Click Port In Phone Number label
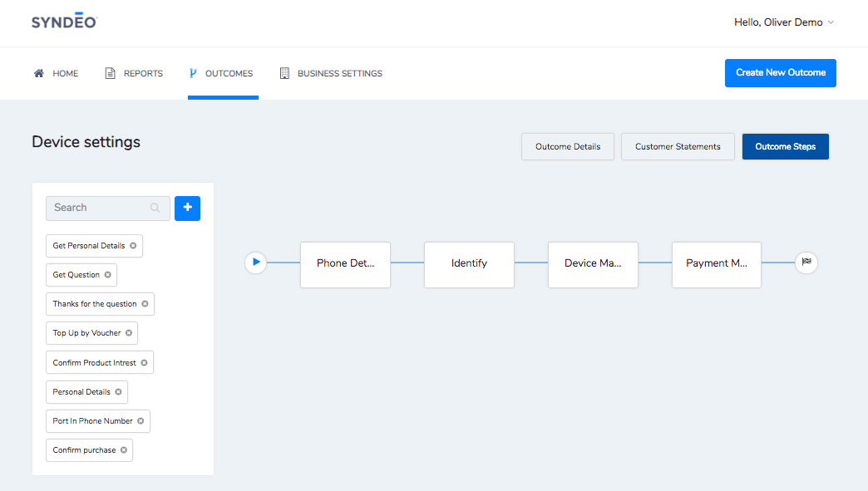This screenshot has height=491, width=868. point(92,420)
